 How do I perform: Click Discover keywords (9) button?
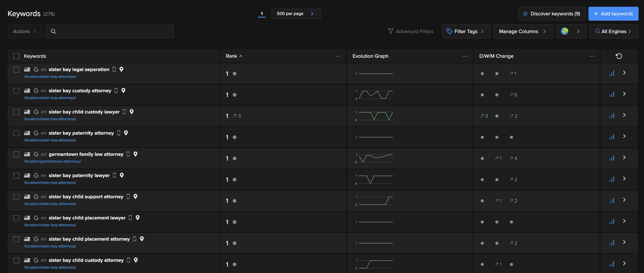552,14
